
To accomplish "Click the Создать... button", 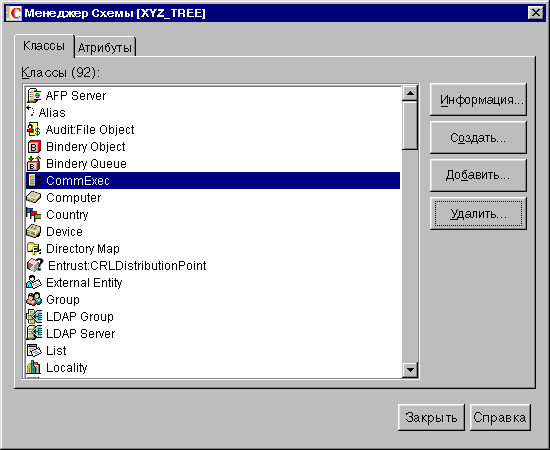I will pos(478,137).
